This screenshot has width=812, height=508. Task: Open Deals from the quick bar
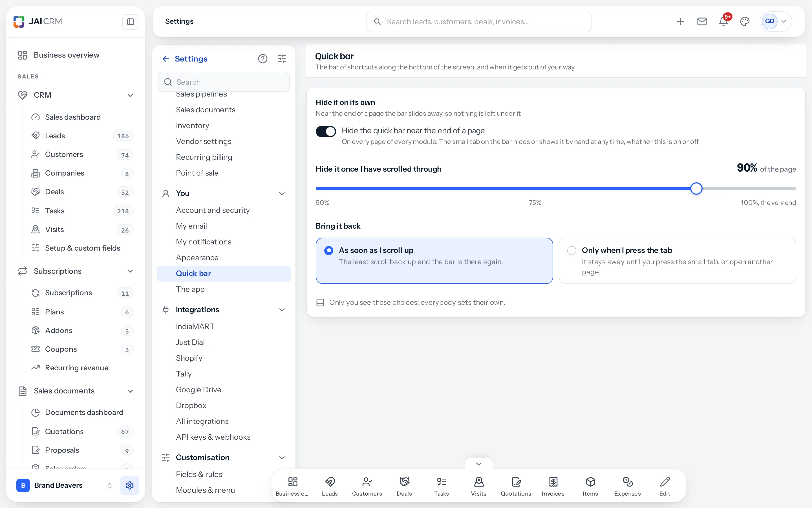click(404, 486)
